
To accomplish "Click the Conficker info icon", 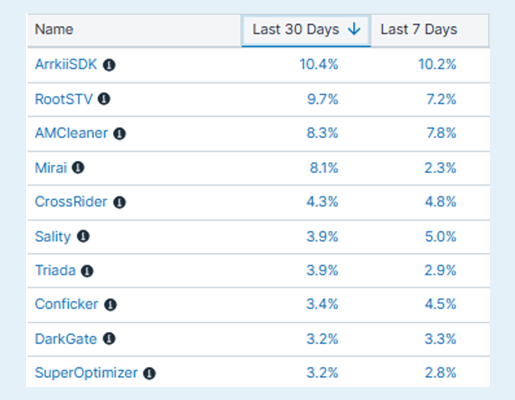I will tap(110, 305).
